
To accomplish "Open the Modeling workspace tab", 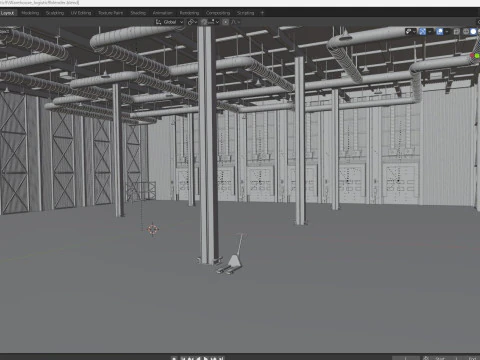I will point(30,13).
